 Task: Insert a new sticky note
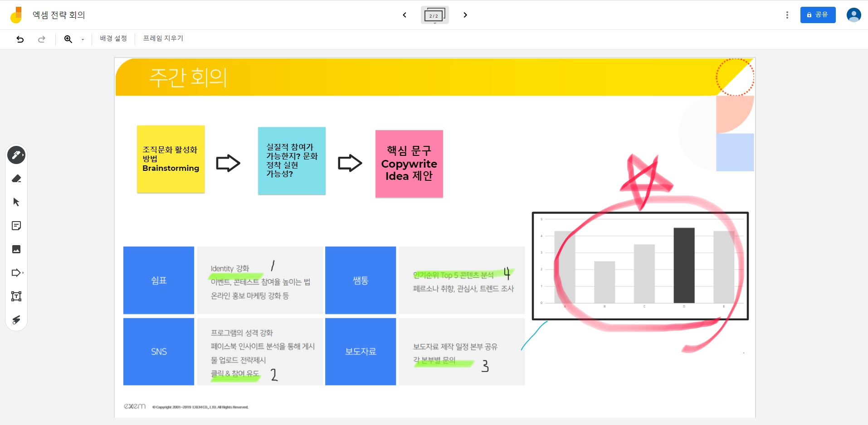point(16,225)
